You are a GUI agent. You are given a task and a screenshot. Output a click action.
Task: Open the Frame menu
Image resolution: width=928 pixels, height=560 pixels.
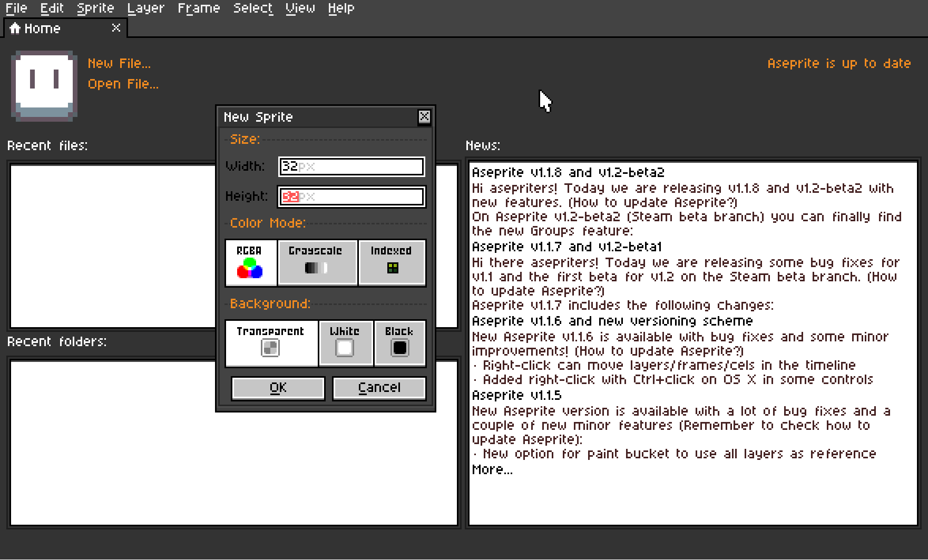199,8
